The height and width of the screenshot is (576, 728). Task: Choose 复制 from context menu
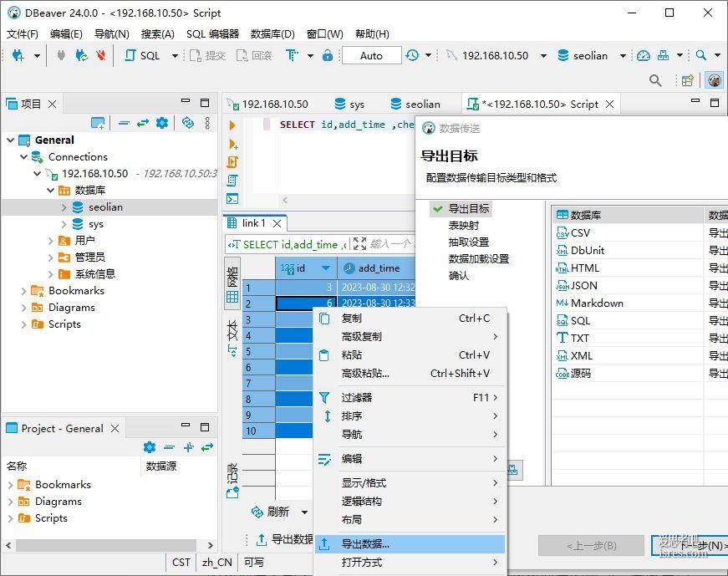[x=410, y=319]
